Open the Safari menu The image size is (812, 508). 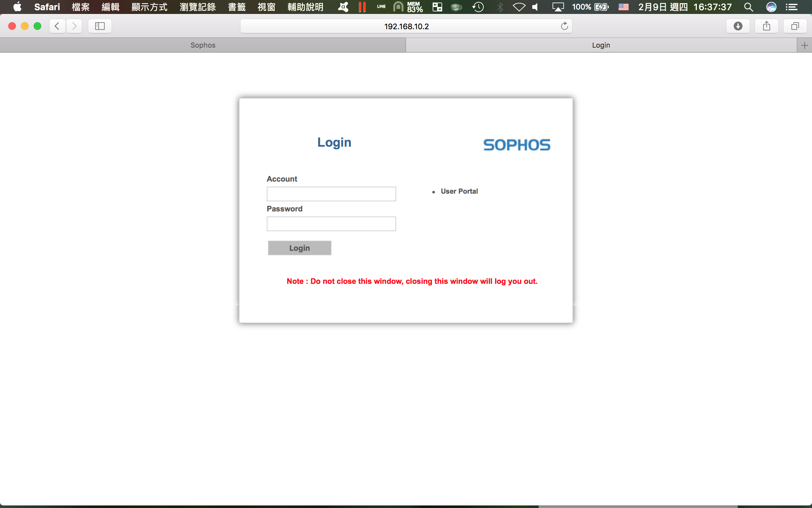tap(47, 7)
